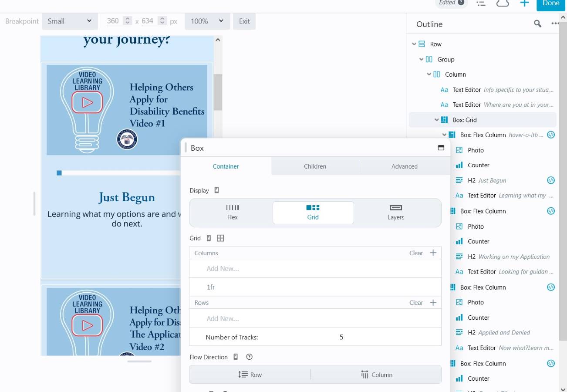The height and width of the screenshot is (392, 567).
Task: Click the Done button
Action: (x=550, y=3)
